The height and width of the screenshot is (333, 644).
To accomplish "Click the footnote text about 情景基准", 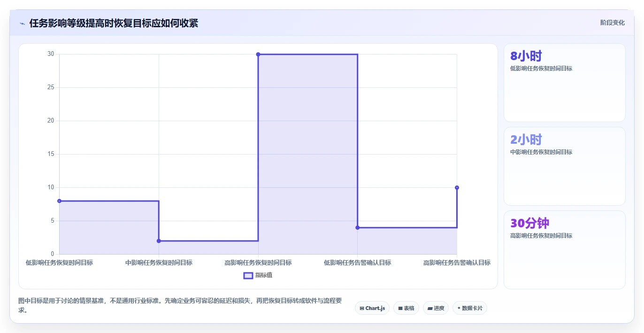I will (180, 305).
